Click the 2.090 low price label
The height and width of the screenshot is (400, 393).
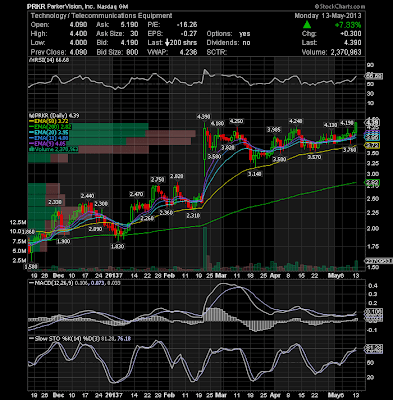click(x=96, y=229)
